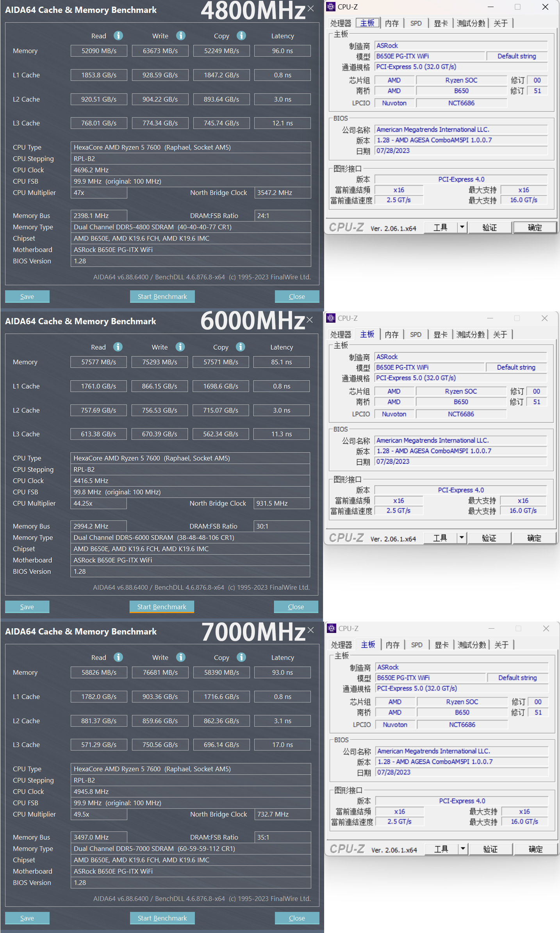Open the 工具 dropdown arrow in bottom CPU-Z window

(x=463, y=849)
